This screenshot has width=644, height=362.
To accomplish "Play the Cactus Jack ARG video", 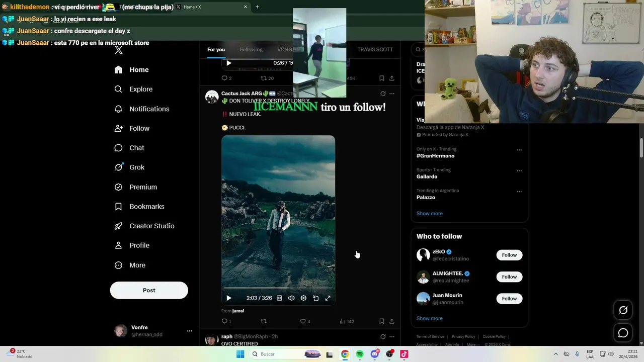I will point(229,298).
